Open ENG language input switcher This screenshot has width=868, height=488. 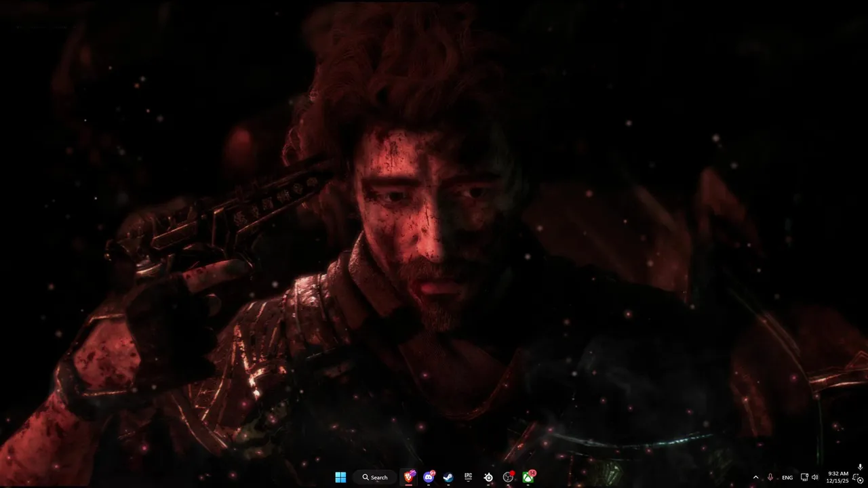[787, 478]
